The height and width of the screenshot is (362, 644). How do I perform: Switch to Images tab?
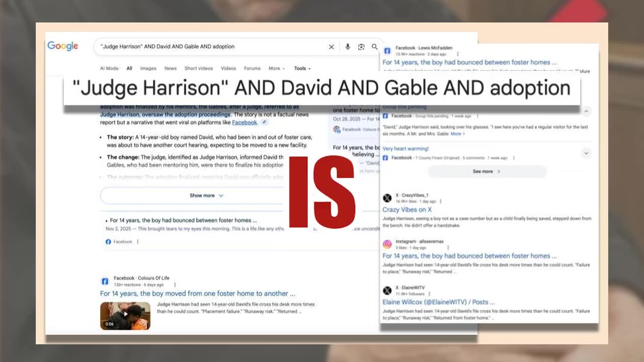click(148, 68)
